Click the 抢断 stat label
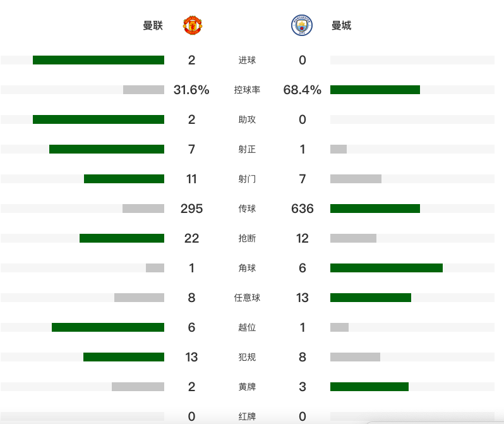 pyautogui.click(x=247, y=238)
